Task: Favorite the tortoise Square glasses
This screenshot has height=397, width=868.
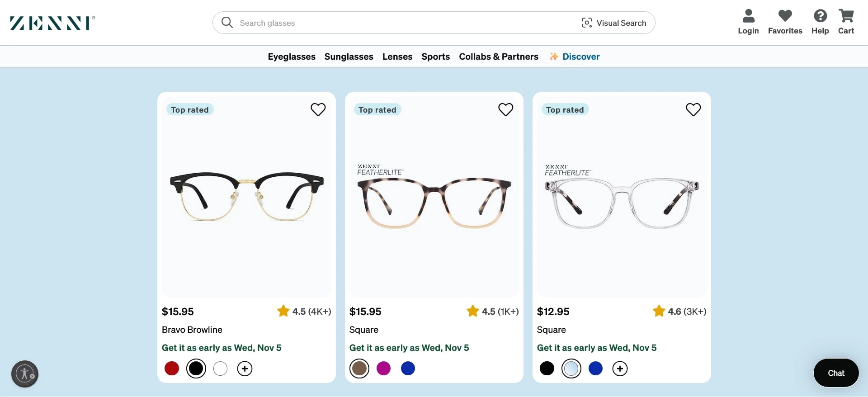Action: click(505, 109)
